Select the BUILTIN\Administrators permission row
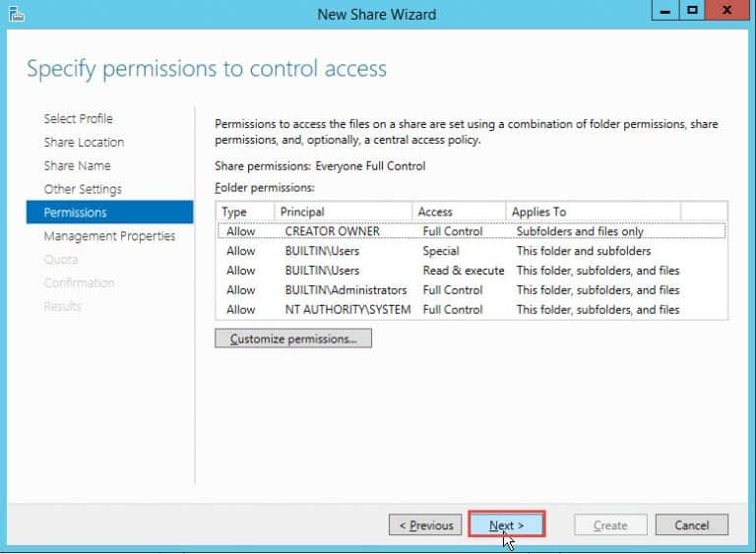756x554 pixels. coord(346,290)
